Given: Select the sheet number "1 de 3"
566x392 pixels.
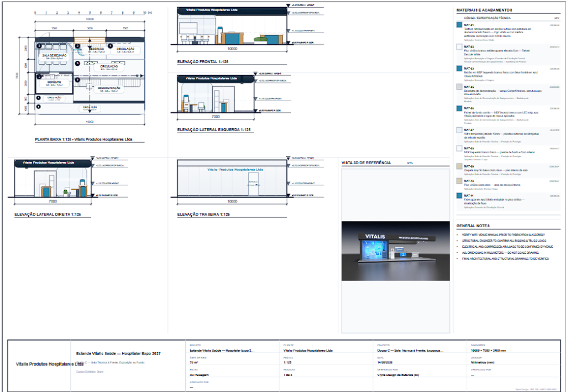Looking at the screenshot, I should click(287, 375).
